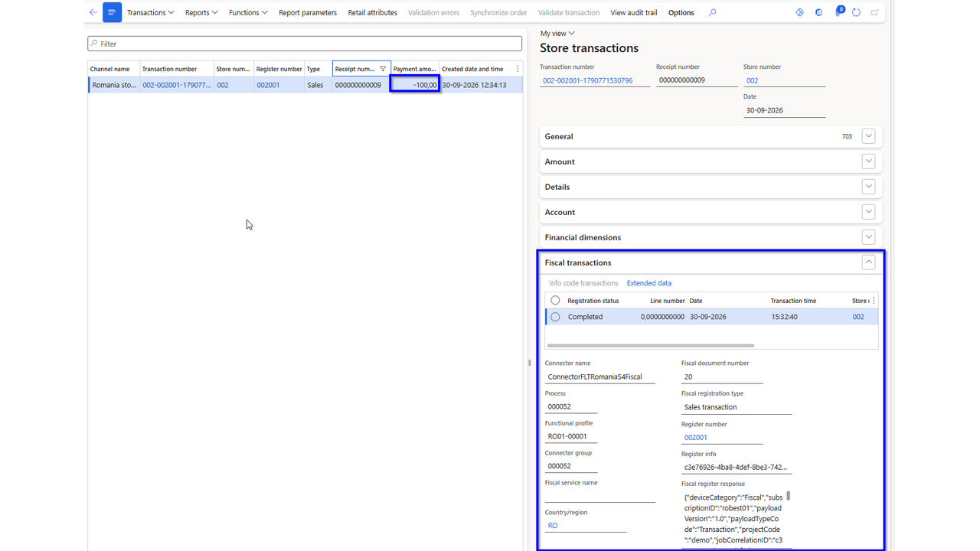
Task: Open the Extended data link
Action: [x=649, y=283]
